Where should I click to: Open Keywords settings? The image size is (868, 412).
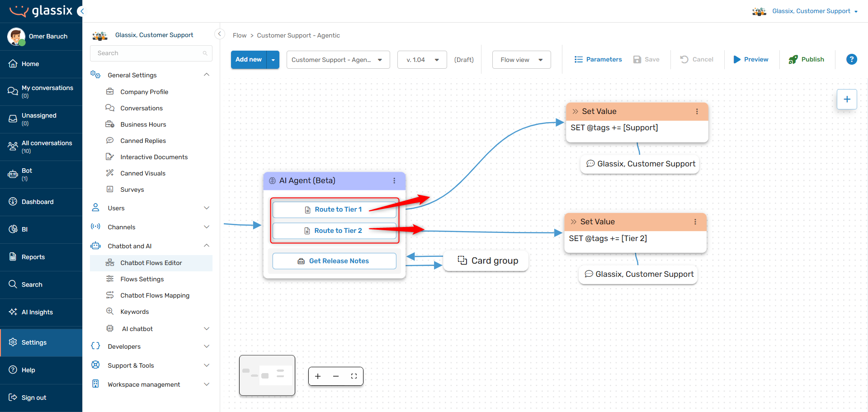point(135,312)
